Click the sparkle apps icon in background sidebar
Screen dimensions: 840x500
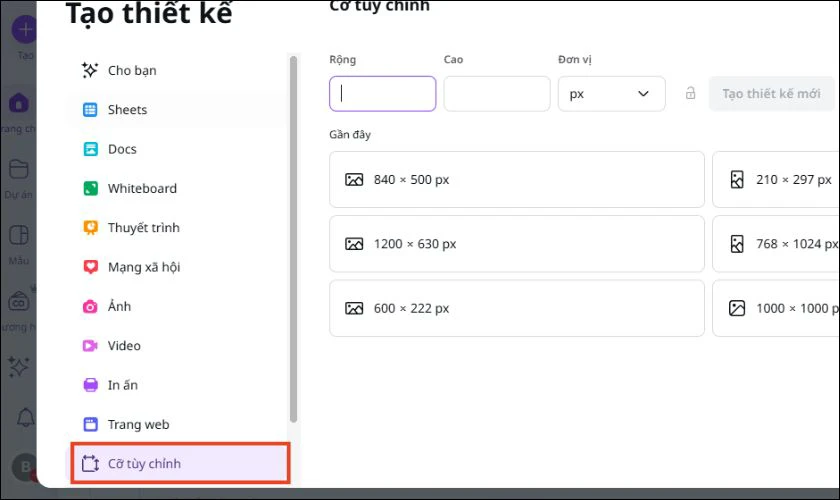[x=18, y=367]
